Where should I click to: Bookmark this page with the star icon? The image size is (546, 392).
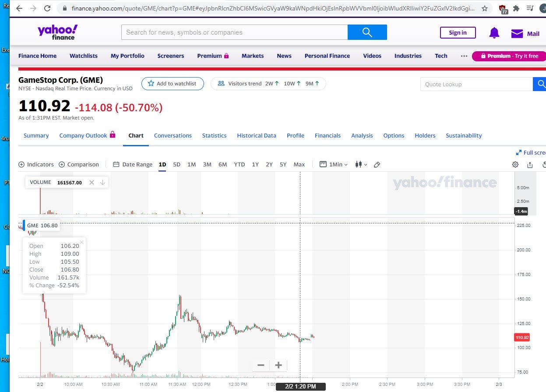(x=485, y=8)
